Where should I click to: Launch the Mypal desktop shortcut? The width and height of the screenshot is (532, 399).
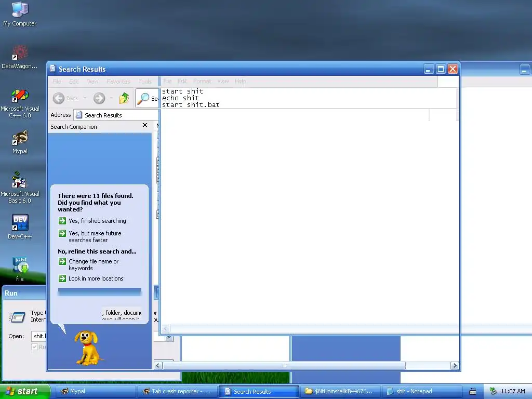20,142
